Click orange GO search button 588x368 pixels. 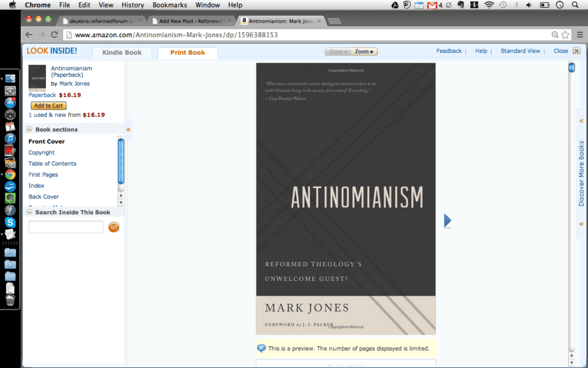114,227
